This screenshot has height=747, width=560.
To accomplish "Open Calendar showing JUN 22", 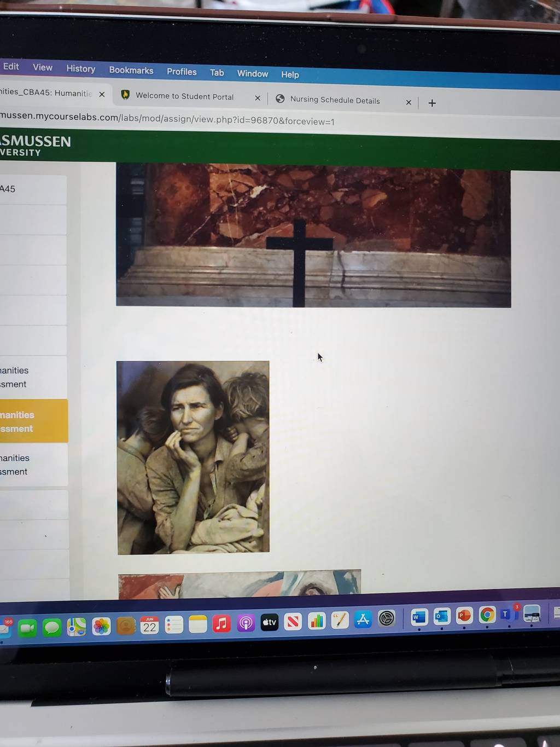I will pyautogui.click(x=149, y=625).
